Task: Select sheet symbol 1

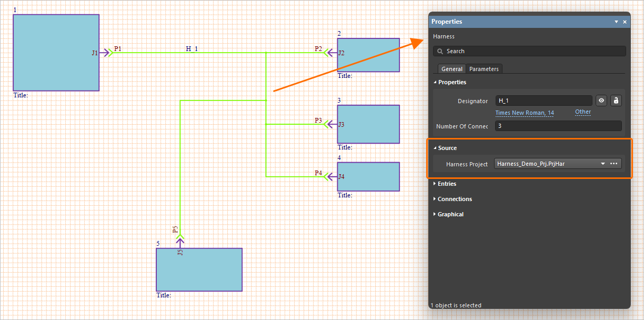Action: [56, 53]
